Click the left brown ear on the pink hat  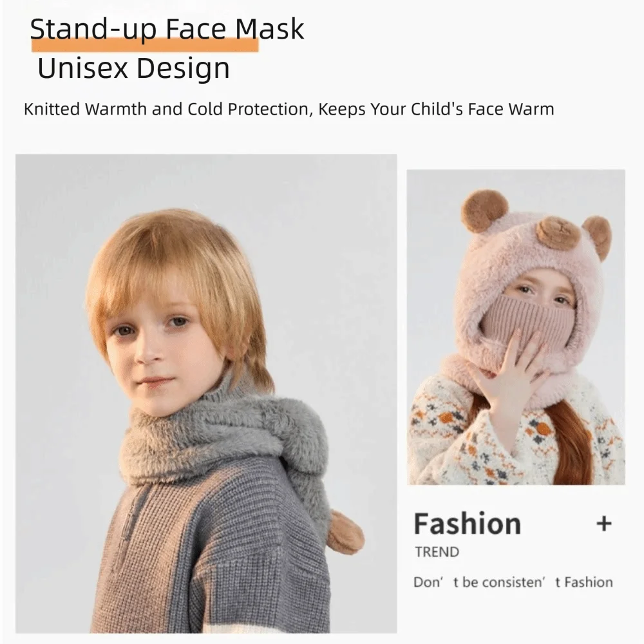coord(484,210)
